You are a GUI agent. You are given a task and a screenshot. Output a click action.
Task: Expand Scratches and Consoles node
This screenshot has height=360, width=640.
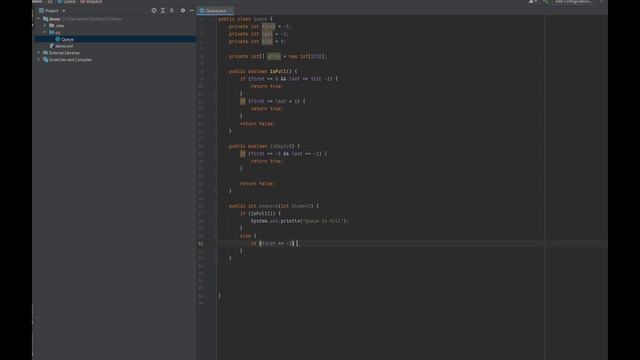click(x=39, y=60)
